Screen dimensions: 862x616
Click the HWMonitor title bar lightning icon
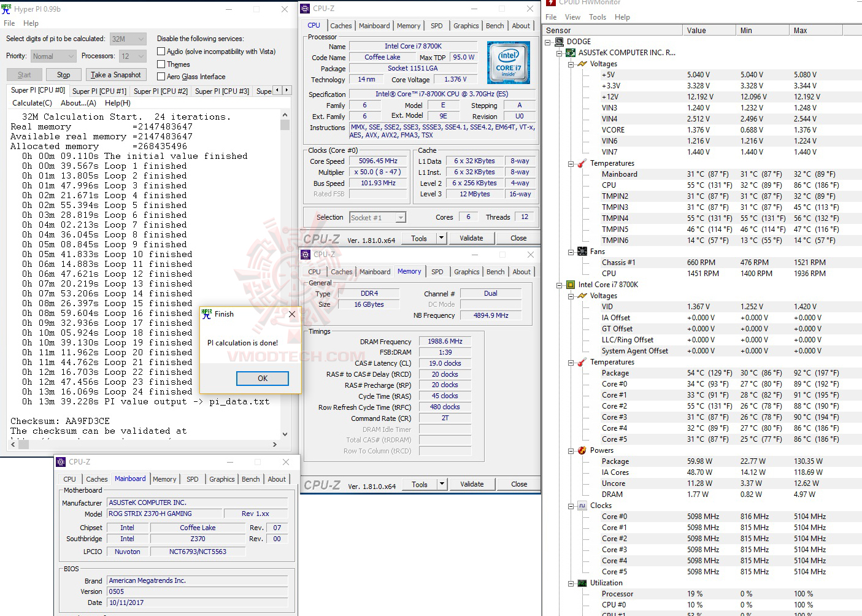[x=551, y=2]
